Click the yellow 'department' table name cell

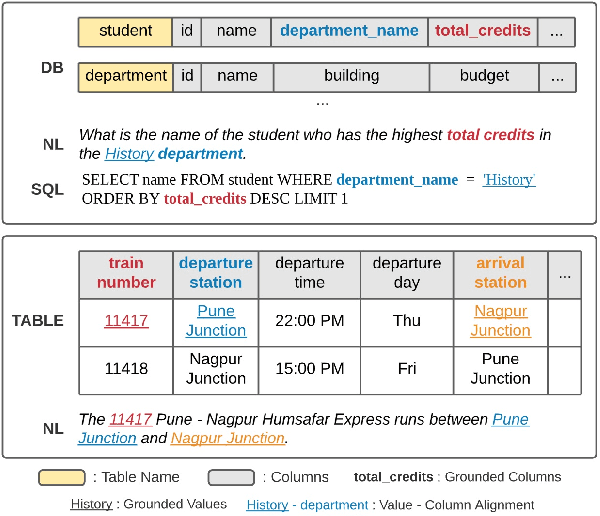(125, 76)
